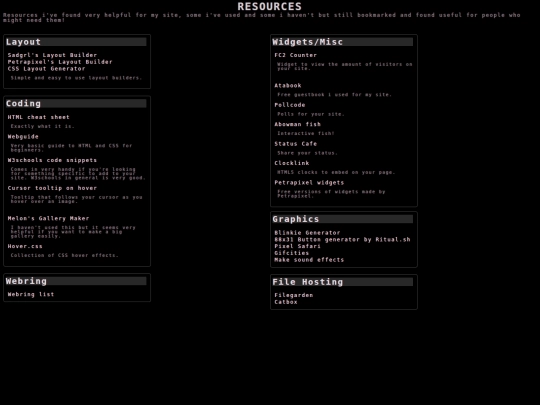Click 'Free versions of widgets made by Petrapixel' text
The image size is (540, 405).
point(331,194)
